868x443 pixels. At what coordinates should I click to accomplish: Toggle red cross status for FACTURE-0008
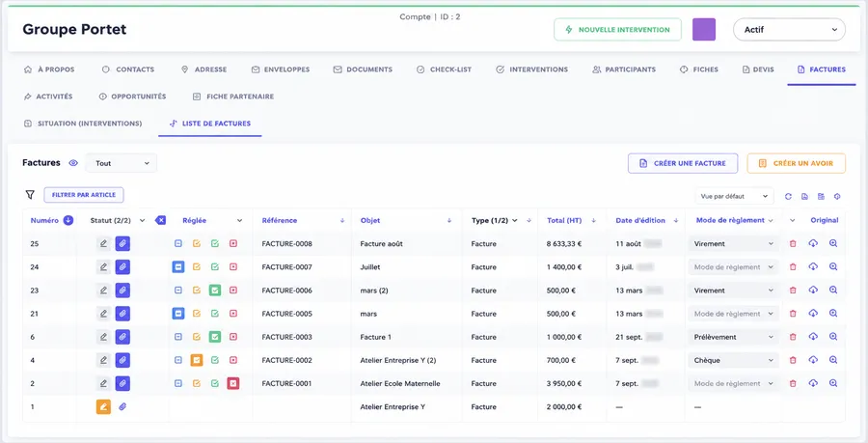233,243
